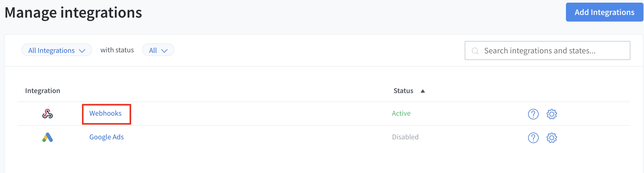
Task: Open the All Integrations filter dropdown
Action: tap(57, 50)
